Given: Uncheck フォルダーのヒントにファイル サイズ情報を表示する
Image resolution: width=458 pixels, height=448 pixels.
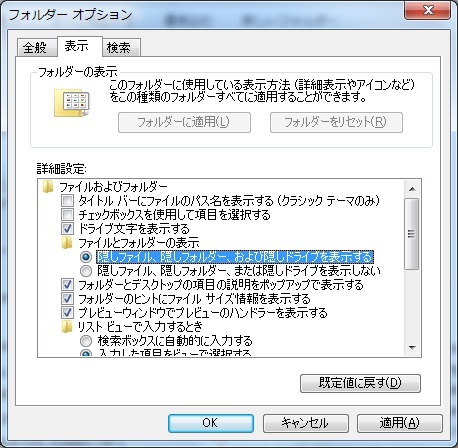Looking at the screenshot, I should tap(67, 299).
